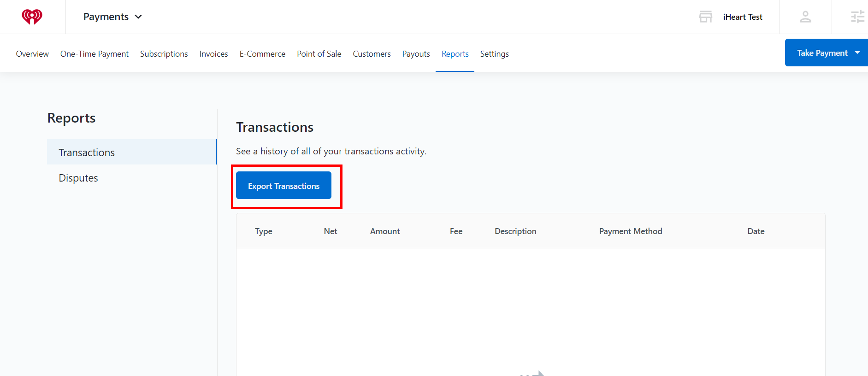Screen dimensions: 868x376
Task: Open the Point of Sale tab
Action: tap(319, 54)
